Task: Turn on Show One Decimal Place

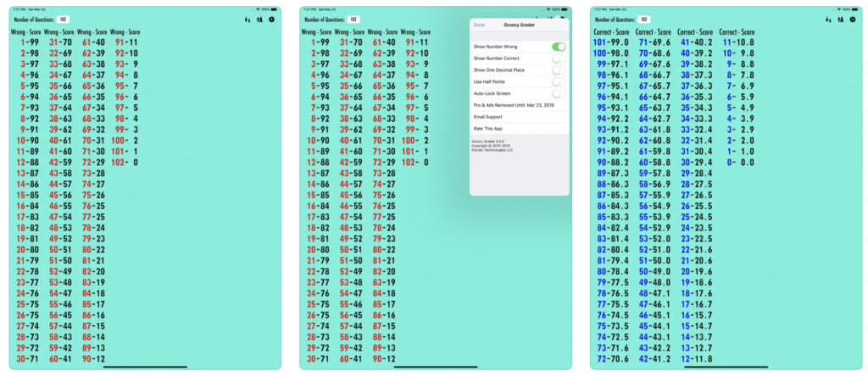Action: click(x=559, y=70)
